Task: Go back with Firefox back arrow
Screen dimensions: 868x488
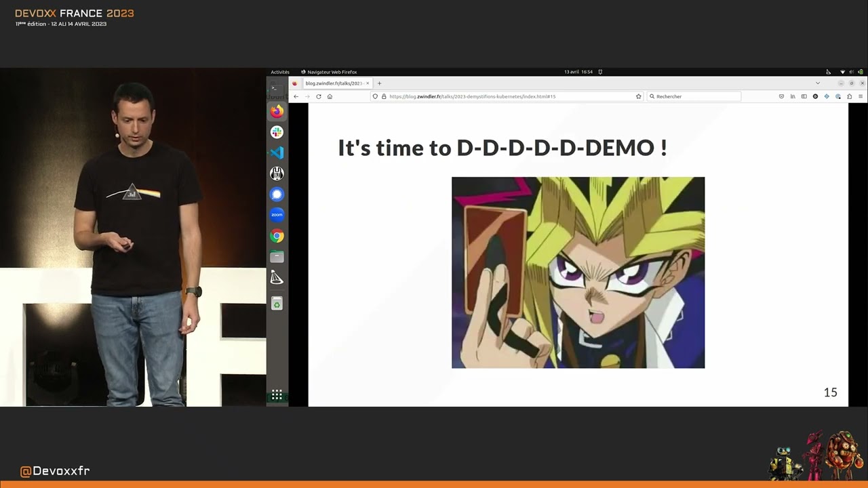Action: pyautogui.click(x=296, y=96)
